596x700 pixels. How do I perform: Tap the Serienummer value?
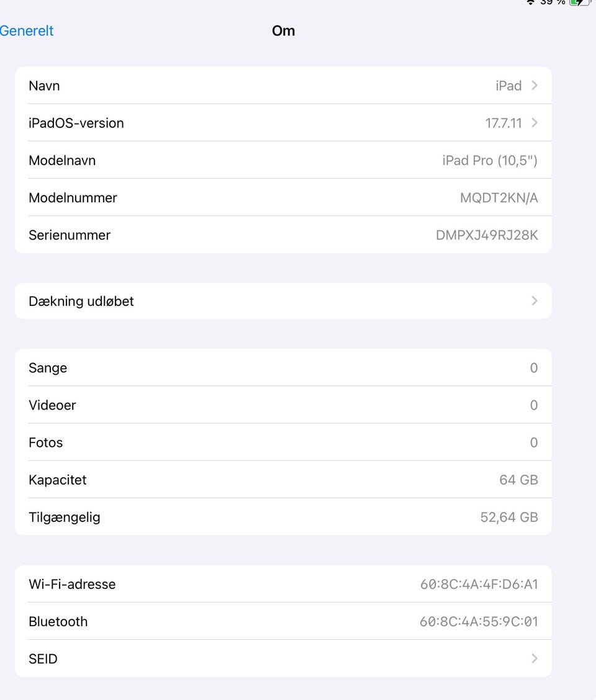(487, 235)
